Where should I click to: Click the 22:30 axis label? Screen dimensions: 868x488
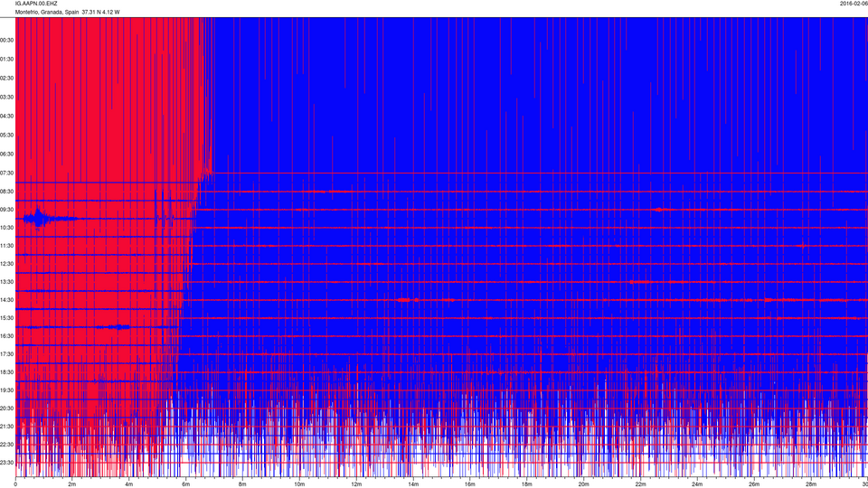click(6, 445)
